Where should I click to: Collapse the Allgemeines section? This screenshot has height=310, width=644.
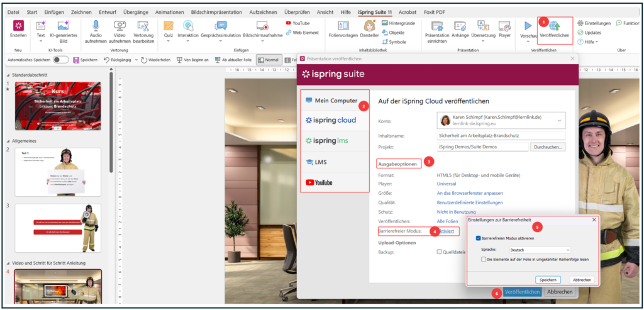pyautogui.click(x=9, y=141)
